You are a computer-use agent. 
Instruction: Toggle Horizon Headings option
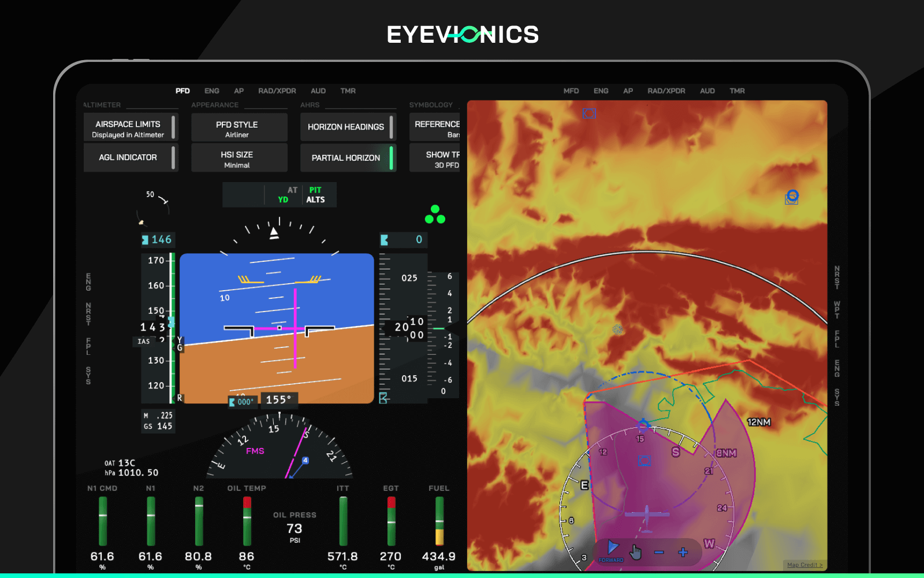click(x=348, y=127)
